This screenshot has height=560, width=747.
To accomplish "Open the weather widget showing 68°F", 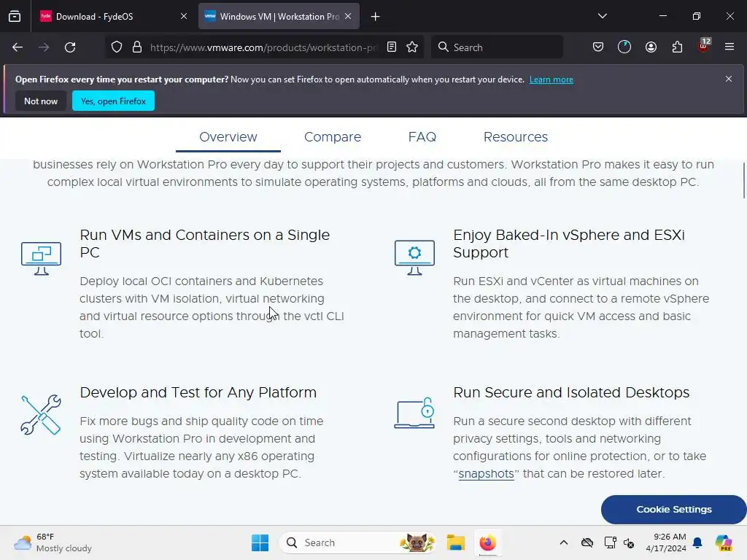I will pos(53,542).
